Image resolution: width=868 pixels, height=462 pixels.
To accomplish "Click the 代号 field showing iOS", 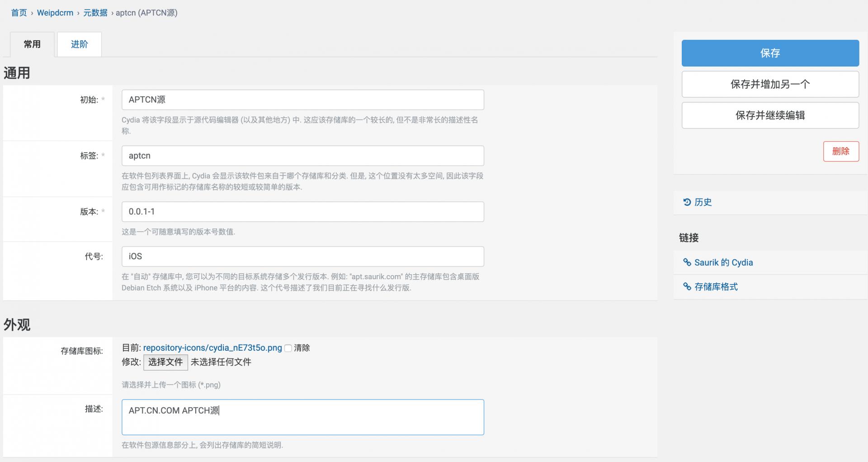I will [302, 256].
